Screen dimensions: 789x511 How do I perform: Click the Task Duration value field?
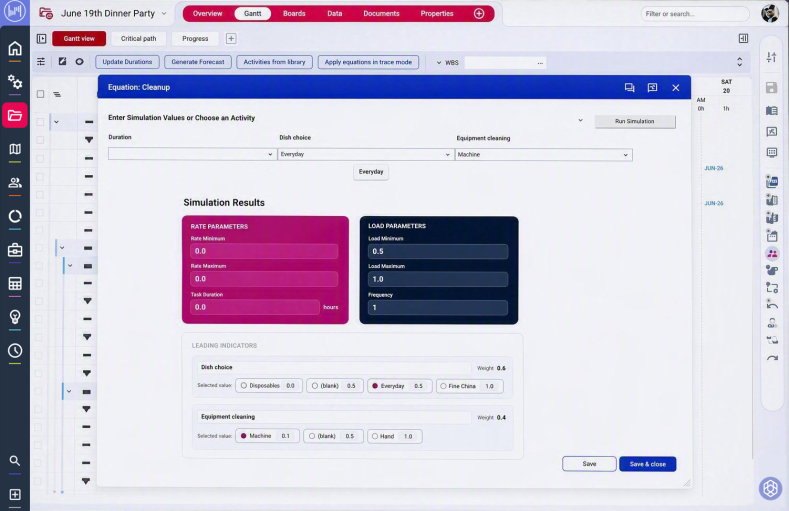click(255, 307)
